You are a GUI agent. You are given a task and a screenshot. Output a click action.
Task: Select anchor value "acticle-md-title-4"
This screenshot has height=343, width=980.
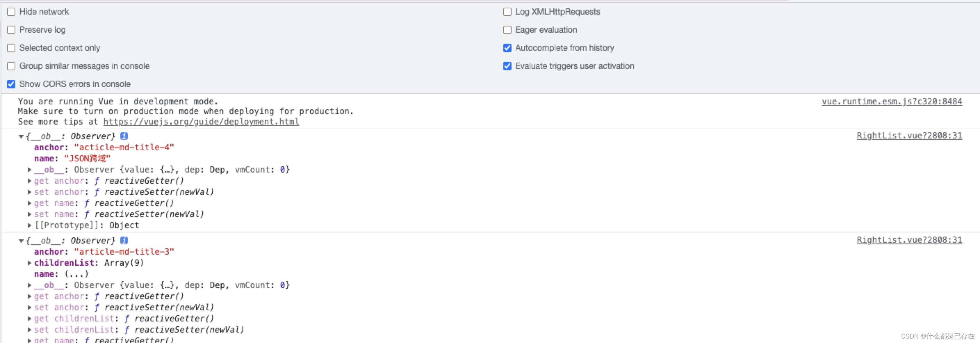click(124, 147)
